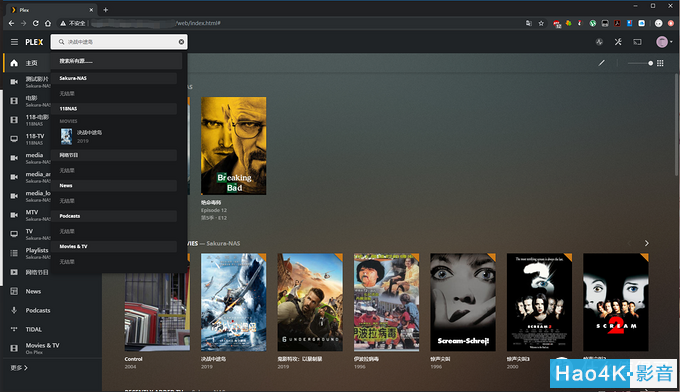The height and width of the screenshot is (392, 680).
Task: Click the 不安全 security warning in address bar
Action: [73, 23]
